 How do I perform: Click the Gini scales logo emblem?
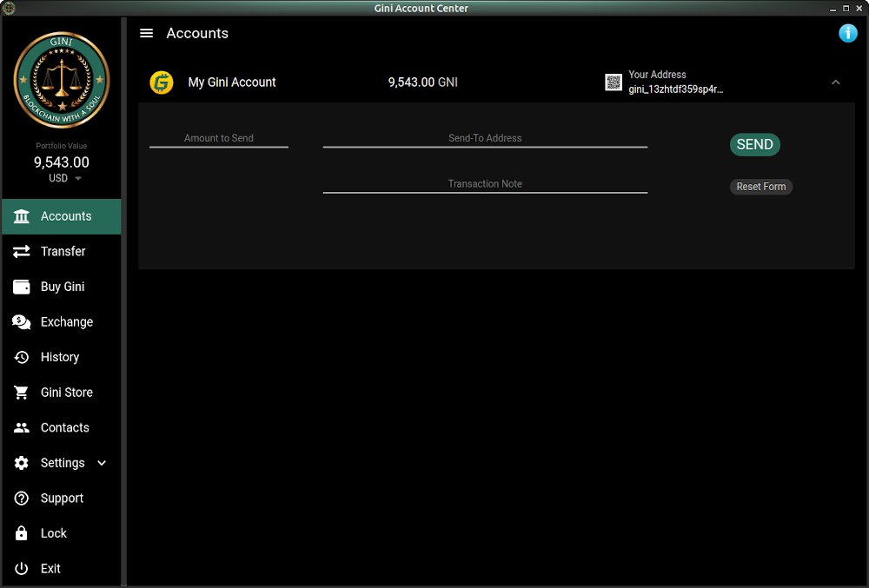pyautogui.click(x=62, y=80)
